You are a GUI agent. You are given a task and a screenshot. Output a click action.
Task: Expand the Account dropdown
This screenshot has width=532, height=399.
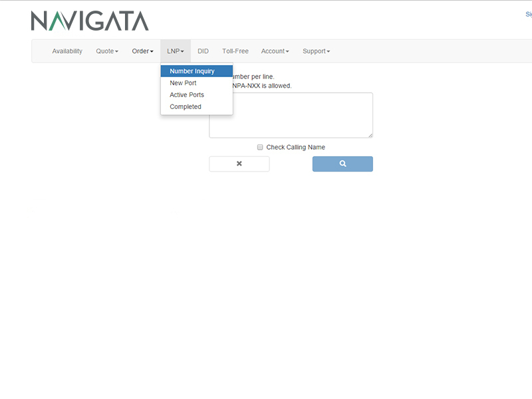click(x=275, y=51)
